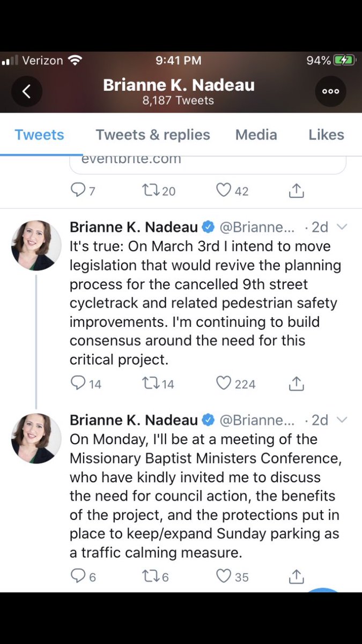Open the Likes tab
The height and width of the screenshot is (644, 362).
[x=326, y=134]
